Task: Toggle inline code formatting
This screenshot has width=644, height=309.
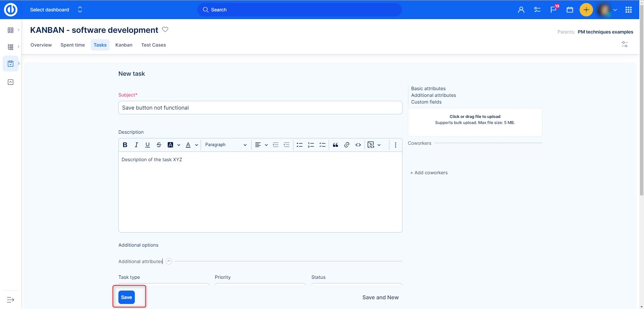Action: 358,145
